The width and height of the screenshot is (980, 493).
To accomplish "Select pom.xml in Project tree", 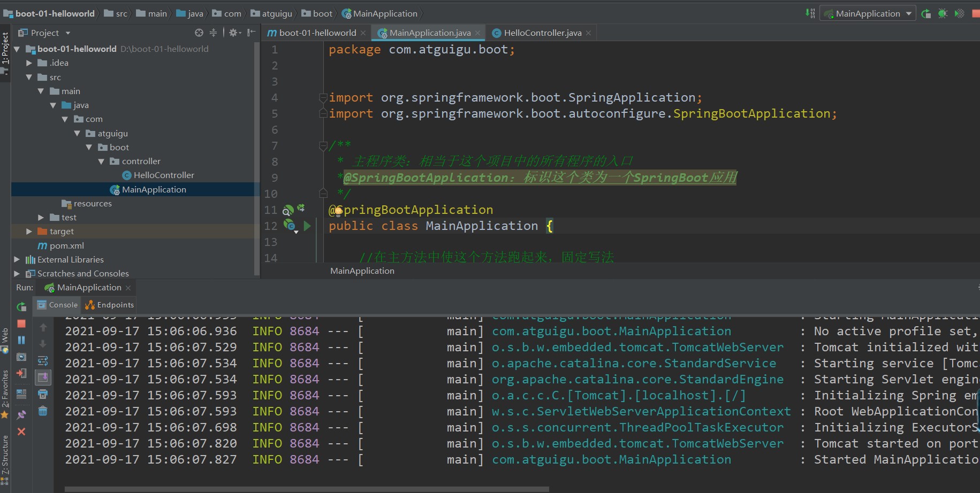I will [x=61, y=245].
